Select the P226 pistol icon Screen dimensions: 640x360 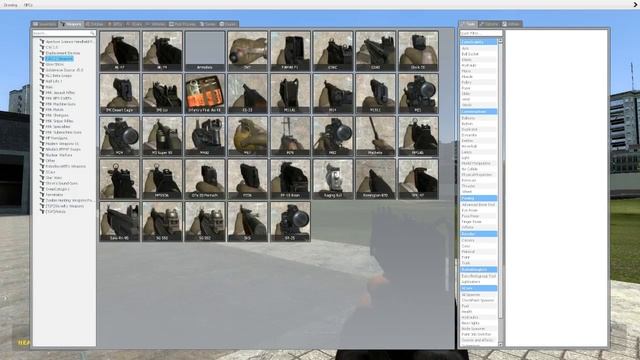(247, 179)
